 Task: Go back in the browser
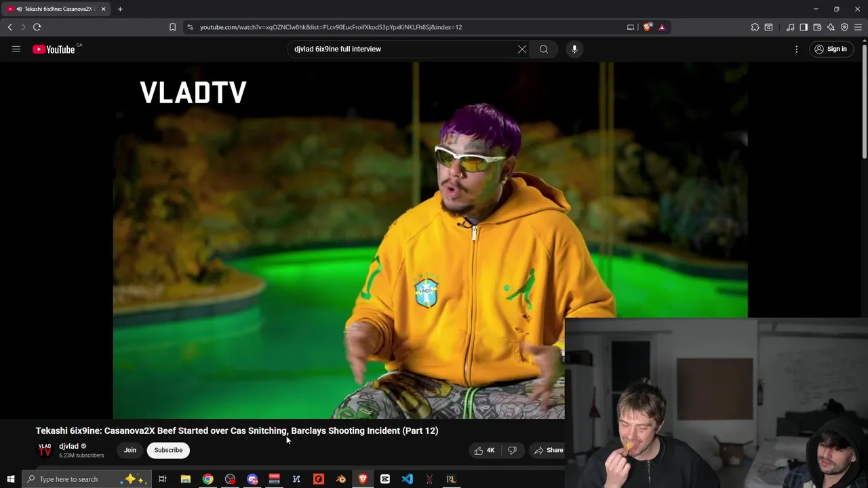pyautogui.click(x=9, y=27)
